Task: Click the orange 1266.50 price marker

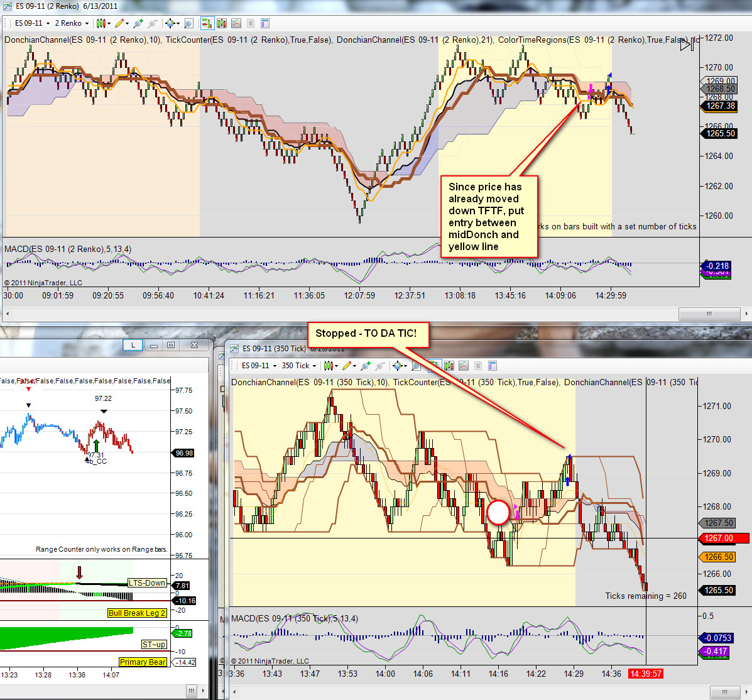Action: (x=718, y=557)
